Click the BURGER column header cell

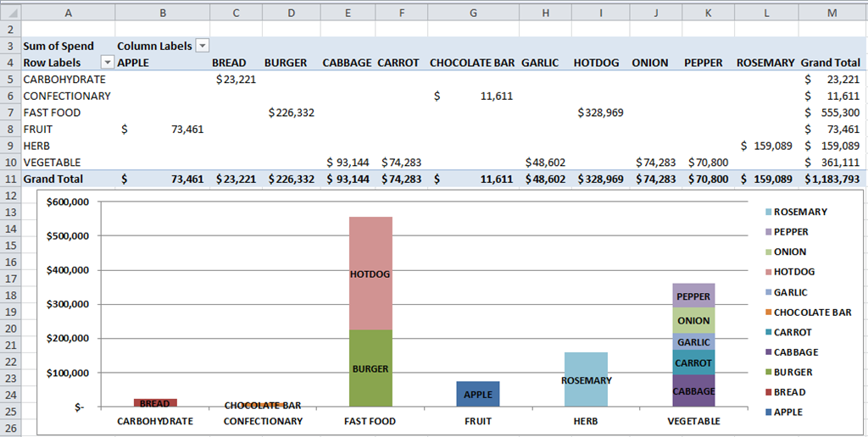pos(292,63)
